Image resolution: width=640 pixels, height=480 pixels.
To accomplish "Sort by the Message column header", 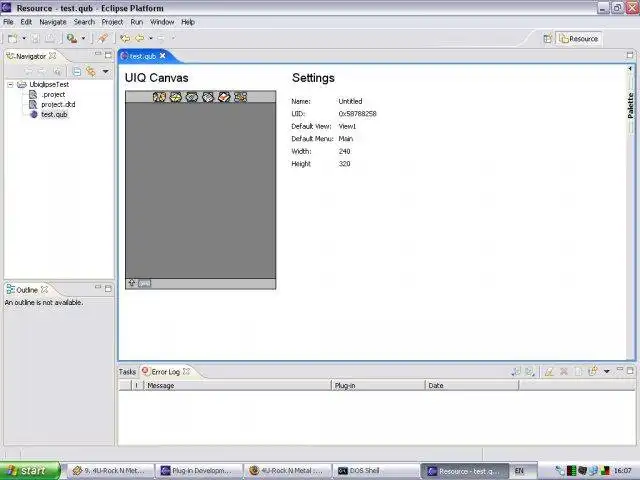I will pos(238,385).
